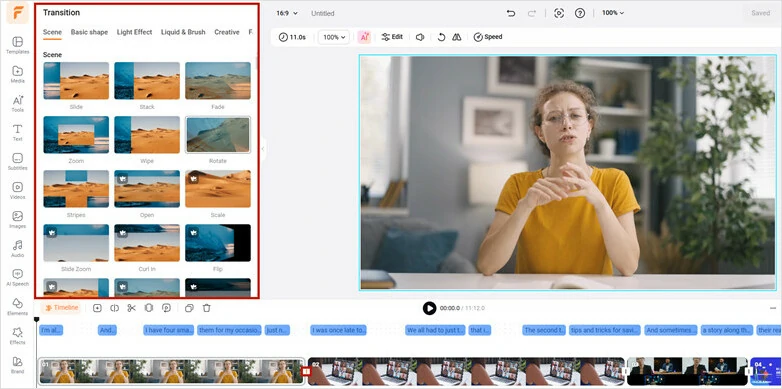Delete the clip with the trash icon
Viewport: 782px width, 389px height.
coord(206,308)
